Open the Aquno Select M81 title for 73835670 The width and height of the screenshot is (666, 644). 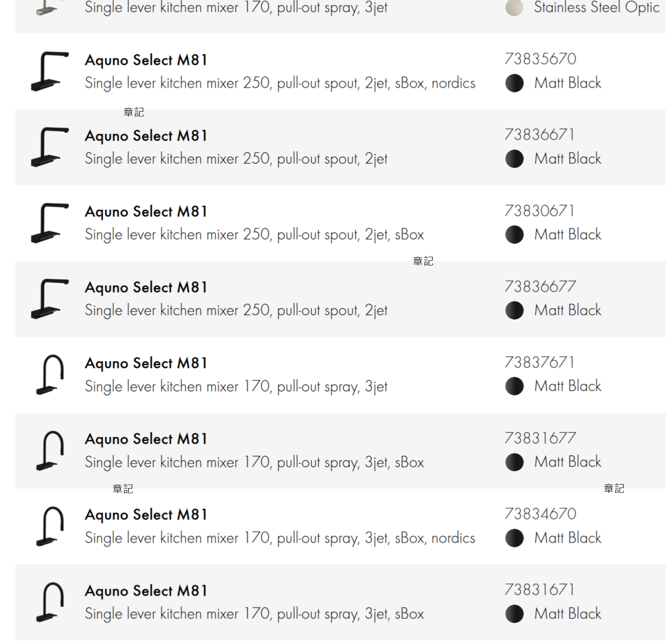coord(146,60)
